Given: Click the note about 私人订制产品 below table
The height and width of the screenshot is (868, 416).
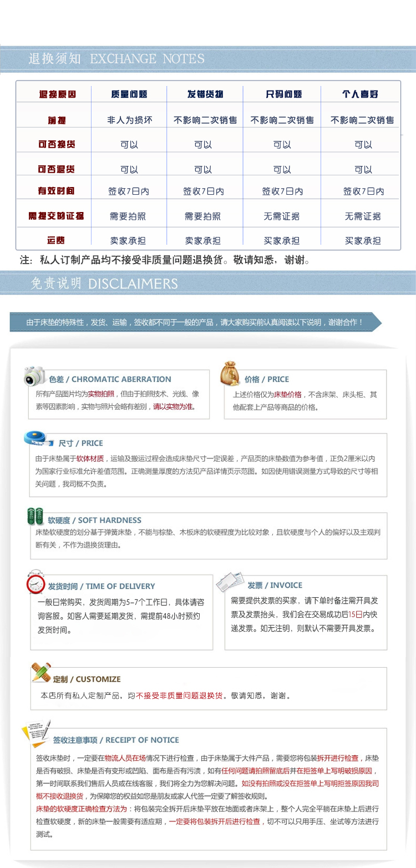Looking at the screenshot, I should [x=165, y=260].
